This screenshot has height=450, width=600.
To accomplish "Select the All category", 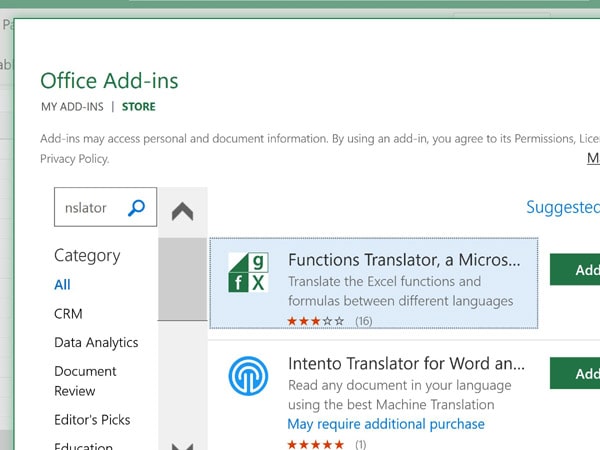I will [62, 285].
